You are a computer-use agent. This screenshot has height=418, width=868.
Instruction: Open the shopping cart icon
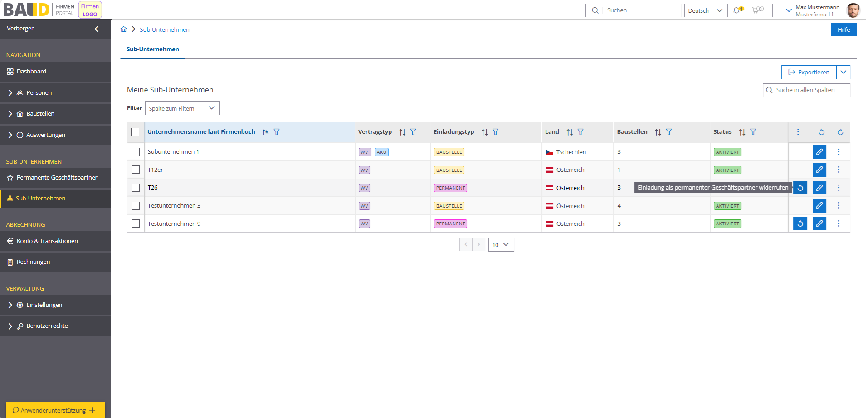(x=756, y=10)
